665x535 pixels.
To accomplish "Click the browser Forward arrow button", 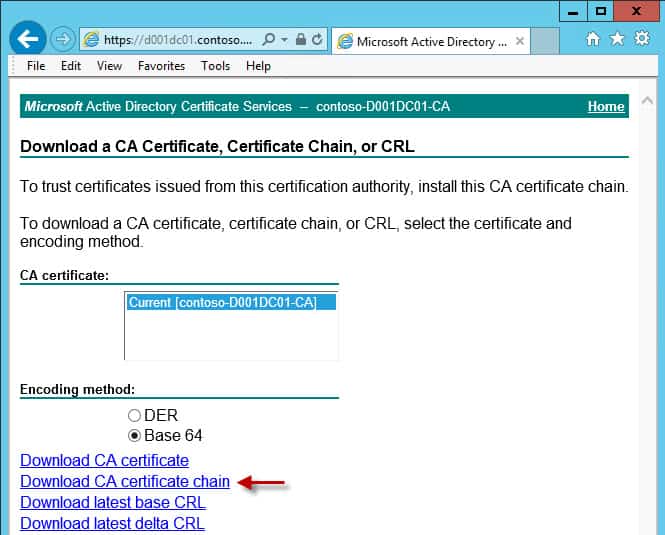I will coord(63,39).
